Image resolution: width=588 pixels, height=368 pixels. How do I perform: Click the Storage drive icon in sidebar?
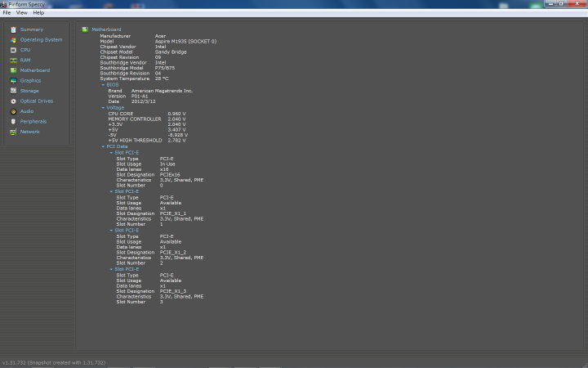[14, 91]
